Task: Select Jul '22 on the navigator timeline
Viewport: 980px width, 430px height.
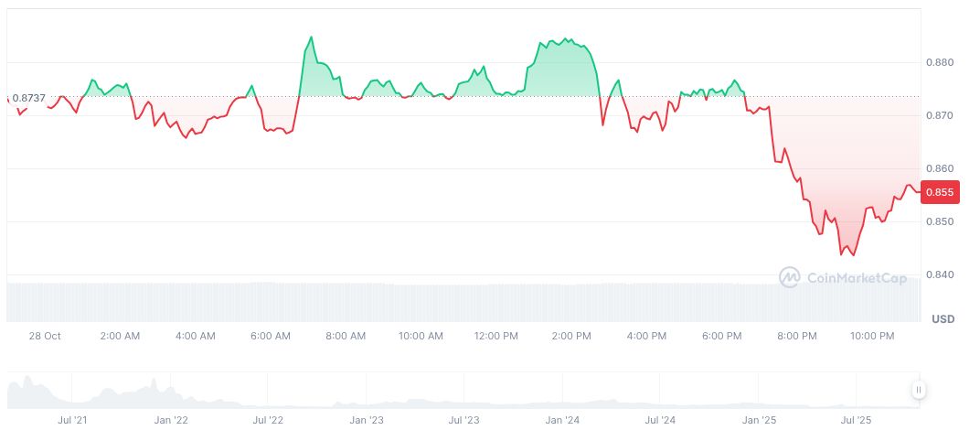Action: (267, 421)
